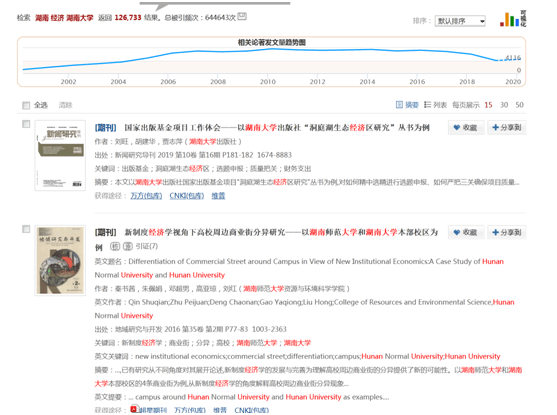This screenshot has width=557, height=415.
Task: Click 分享到 button for 国家出版基金项目 article
Action: 507,128
